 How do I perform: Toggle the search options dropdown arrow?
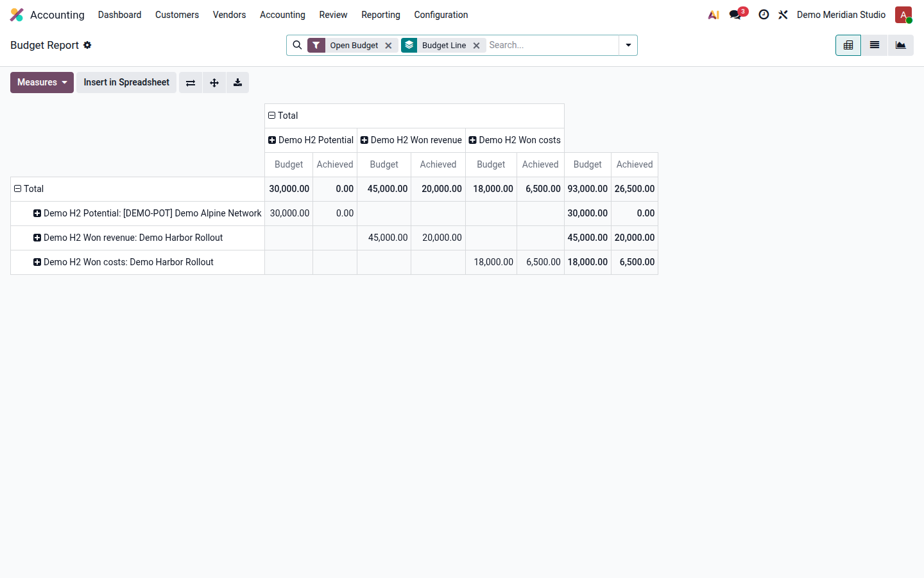tap(628, 45)
